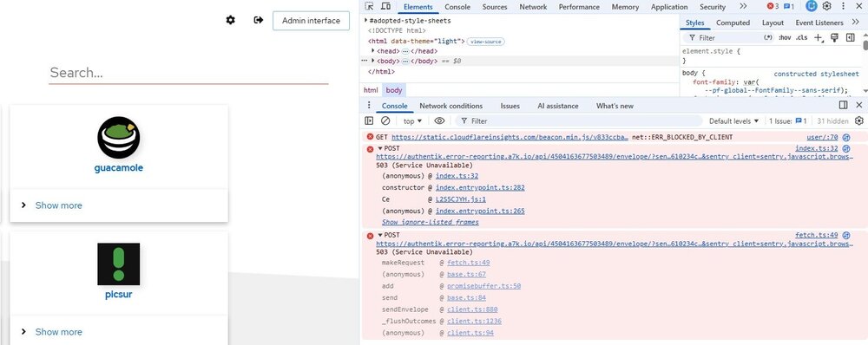Toggle the computed styles sidebar icon
868x345 pixels.
coord(851,37)
